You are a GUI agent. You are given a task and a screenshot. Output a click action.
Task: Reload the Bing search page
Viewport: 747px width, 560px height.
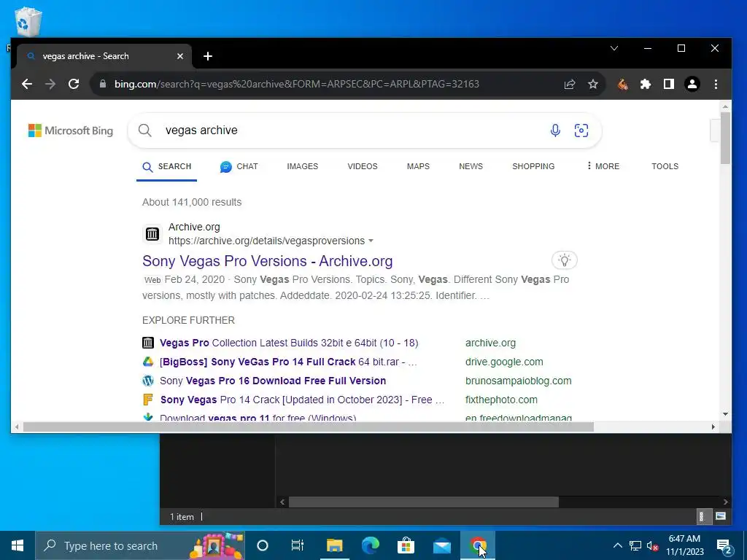[74, 85]
